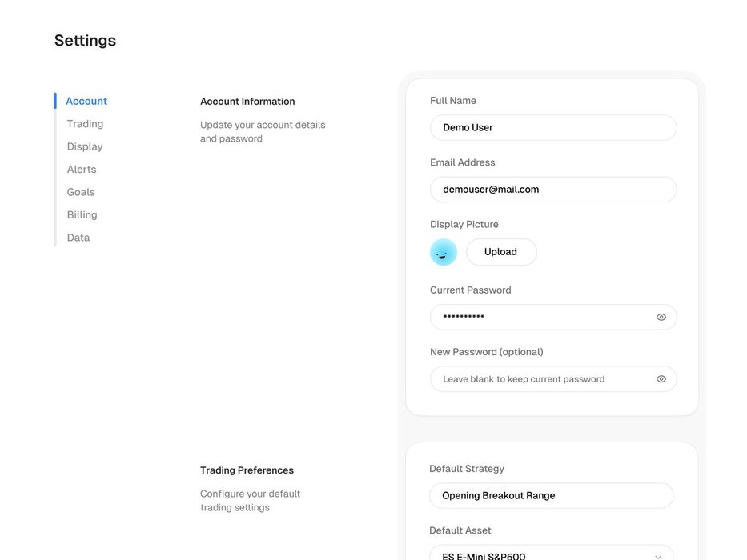Click the Settings page heading
Image resolution: width=747 pixels, height=560 pixels.
86,41
